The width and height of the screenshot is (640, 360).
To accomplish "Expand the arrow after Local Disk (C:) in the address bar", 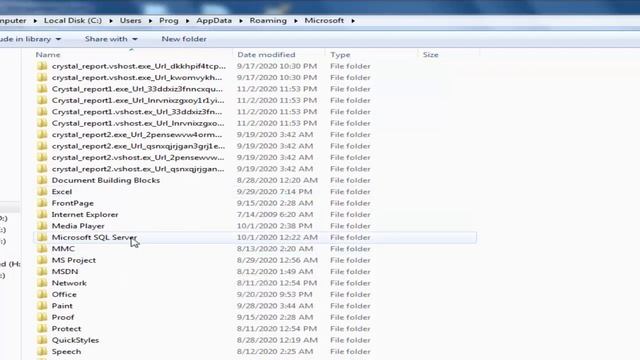I will [x=111, y=20].
